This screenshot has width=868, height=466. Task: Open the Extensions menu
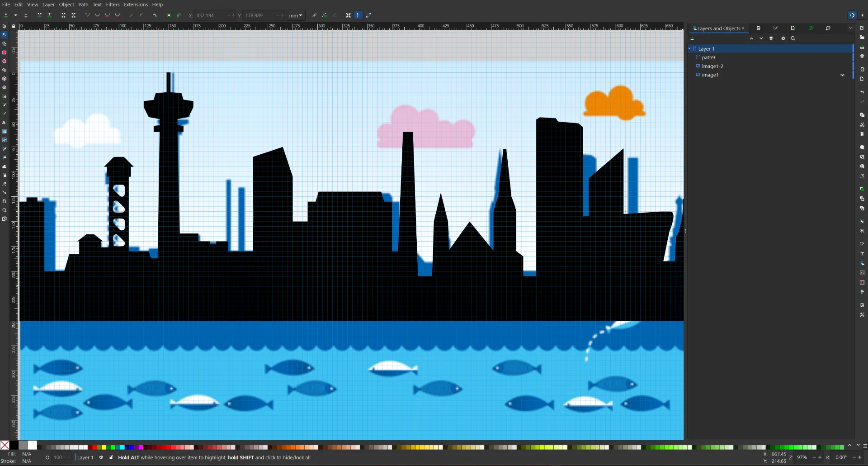pos(136,5)
